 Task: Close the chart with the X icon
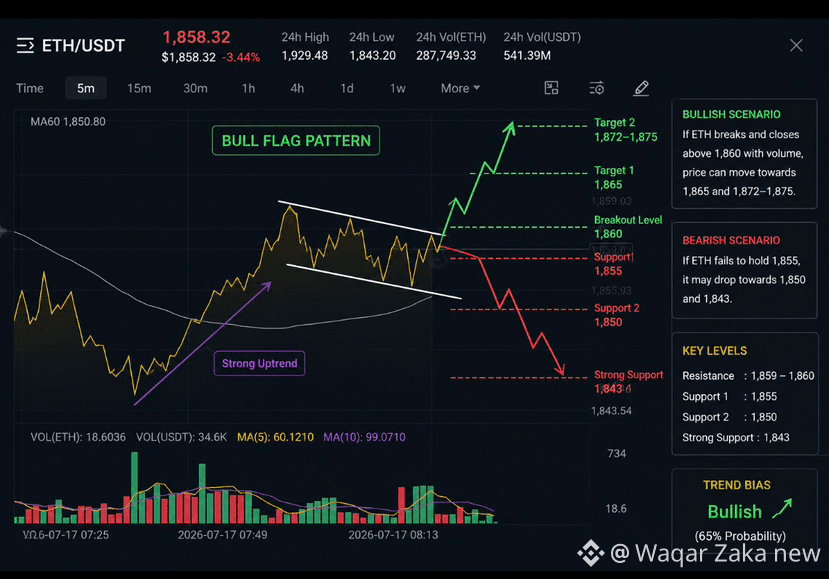[796, 45]
